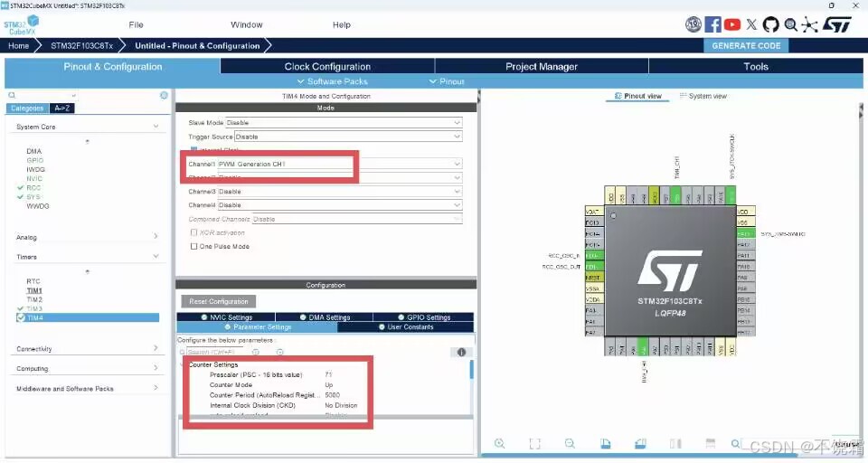Open the Facebook icon link
Viewport: 868px width, 463px height.
tap(713, 24)
